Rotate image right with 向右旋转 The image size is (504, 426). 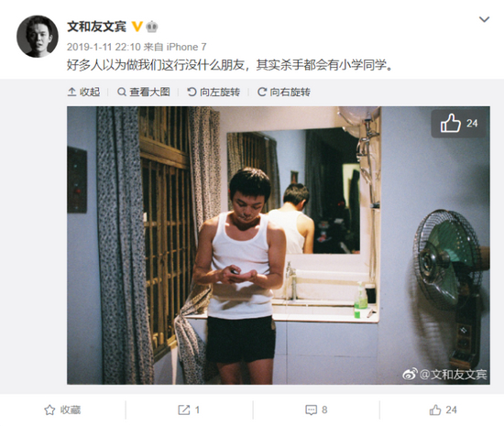284,93
